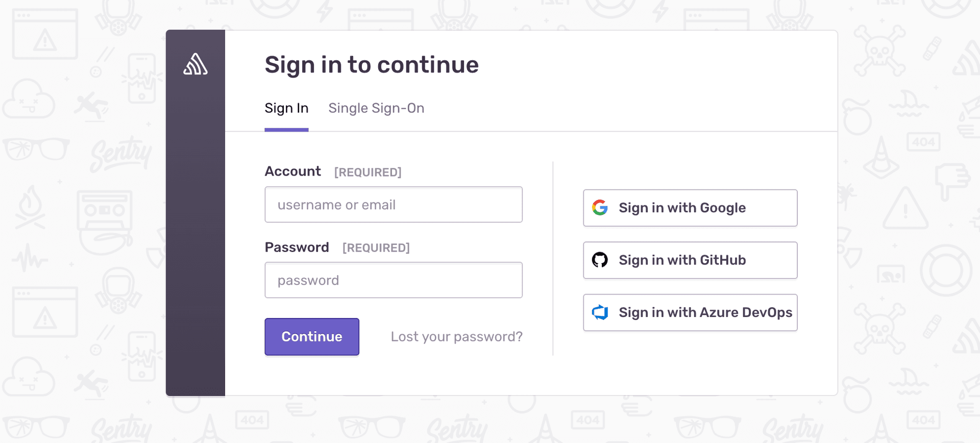This screenshot has height=443, width=980.
Task: Click the Azure DevOps icon
Action: (x=600, y=312)
